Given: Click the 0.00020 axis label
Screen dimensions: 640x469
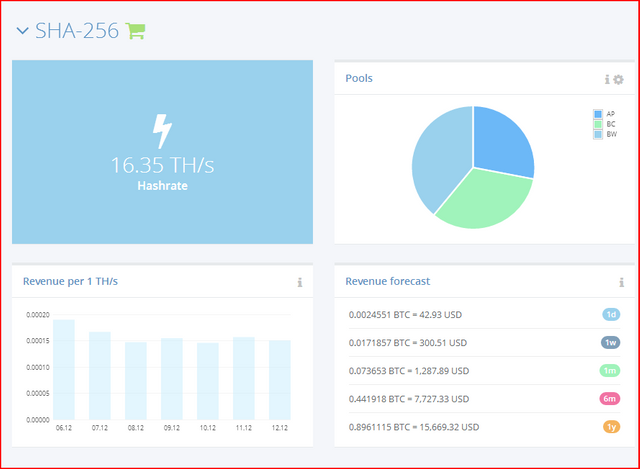Looking at the screenshot, I should 38,315.
